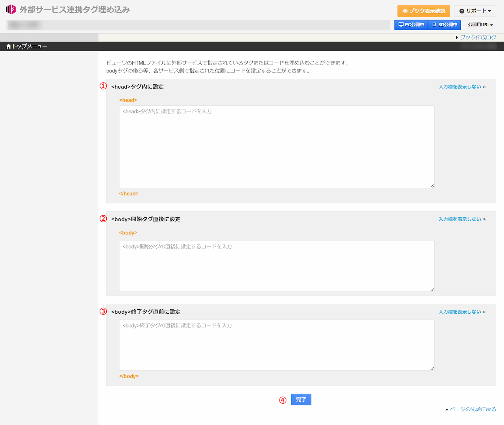Click the triangle icon beside ブック作成ログ

[458, 37]
